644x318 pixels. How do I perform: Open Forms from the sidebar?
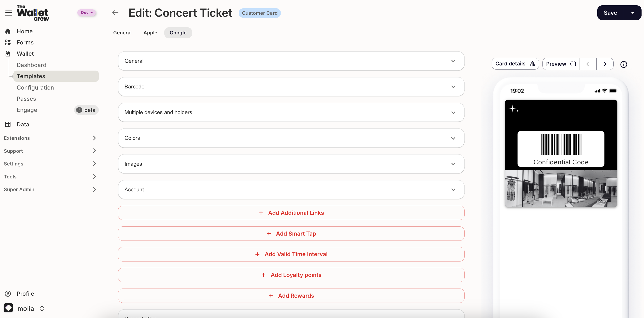[x=25, y=42]
